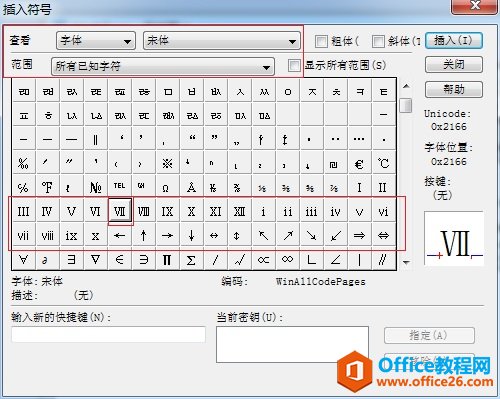
Task: Select the per mille ‰ symbol
Action: click(x=24, y=163)
